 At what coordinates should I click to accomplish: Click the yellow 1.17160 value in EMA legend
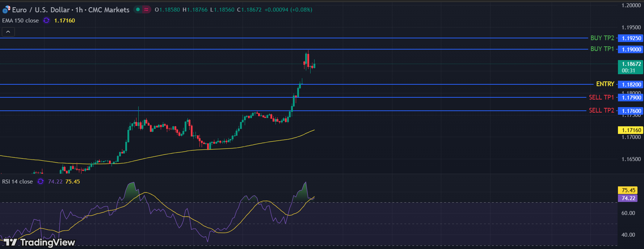coord(64,21)
